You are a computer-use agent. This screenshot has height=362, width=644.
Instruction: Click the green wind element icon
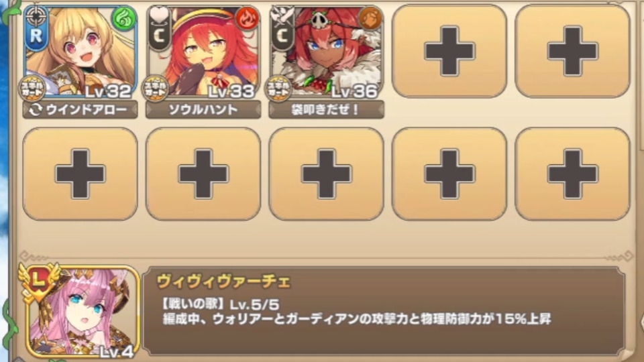pos(125,18)
